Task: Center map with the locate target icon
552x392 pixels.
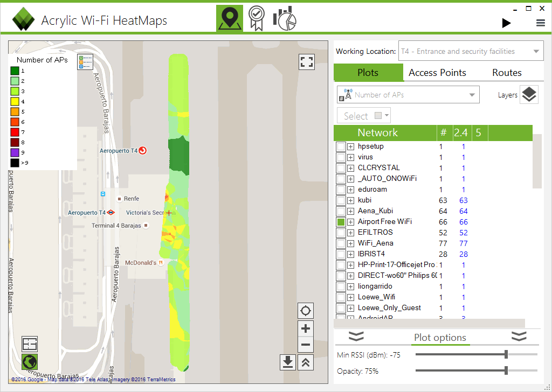Action: [x=306, y=311]
